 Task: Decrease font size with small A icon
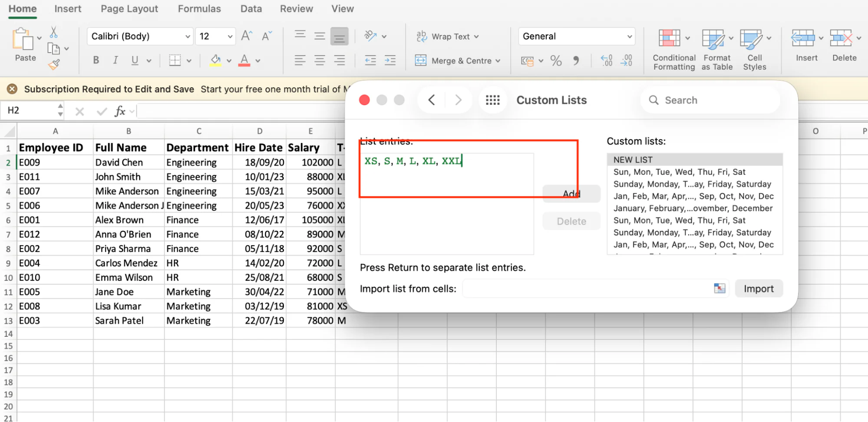pyautogui.click(x=267, y=36)
